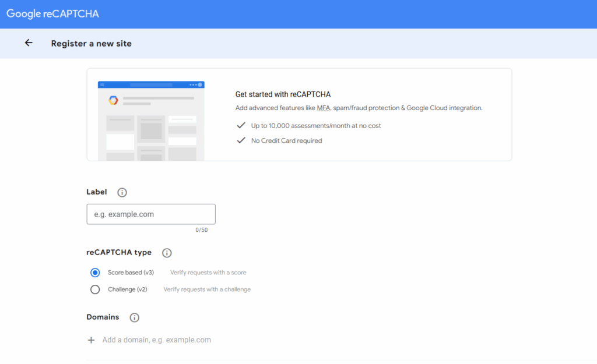Click 'Verify requests with a challenge' description
597x364 pixels.
pos(207,289)
